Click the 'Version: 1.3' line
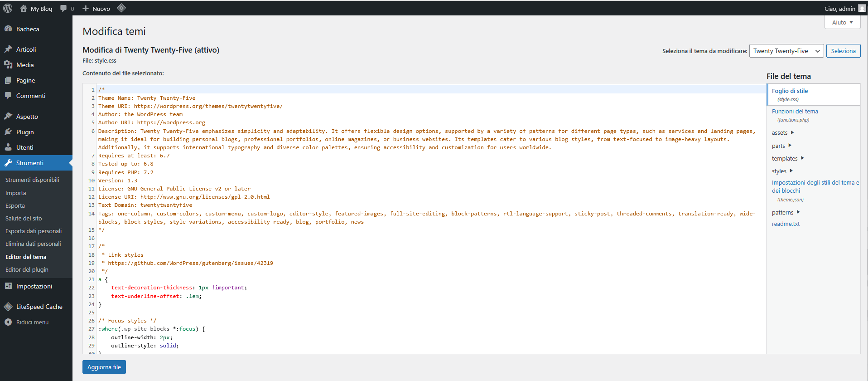The height and width of the screenshot is (381, 868). tap(118, 181)
